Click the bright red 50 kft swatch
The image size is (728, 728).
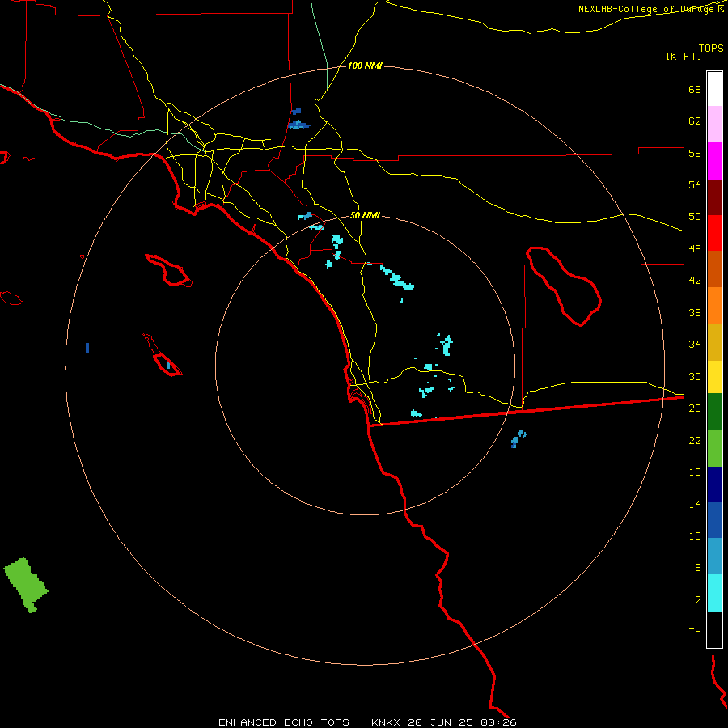714,233
